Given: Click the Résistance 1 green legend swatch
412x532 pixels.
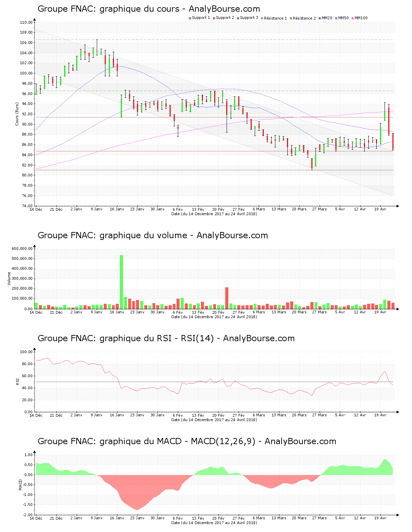Looking at the screenshot, I should tap(262, 18).
